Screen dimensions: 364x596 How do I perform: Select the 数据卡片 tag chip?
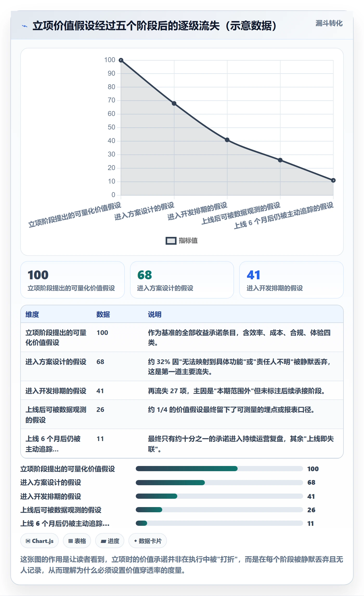click(148, 541)
